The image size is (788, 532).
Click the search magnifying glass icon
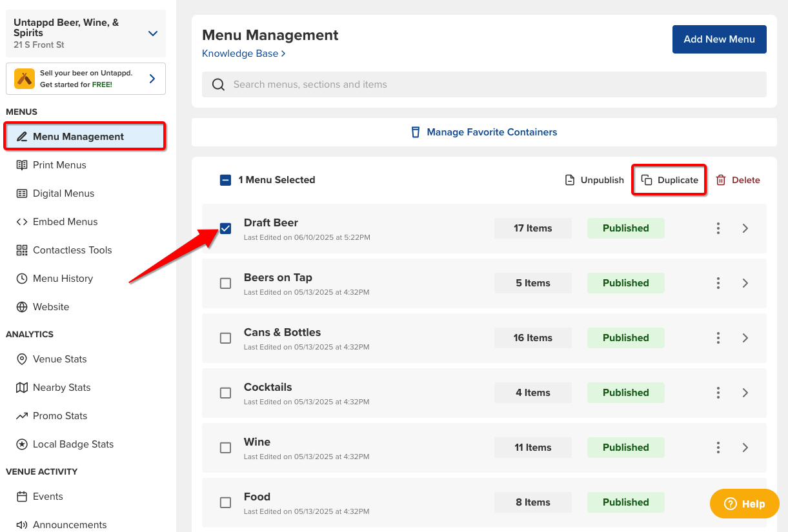(x=218, y=84)
